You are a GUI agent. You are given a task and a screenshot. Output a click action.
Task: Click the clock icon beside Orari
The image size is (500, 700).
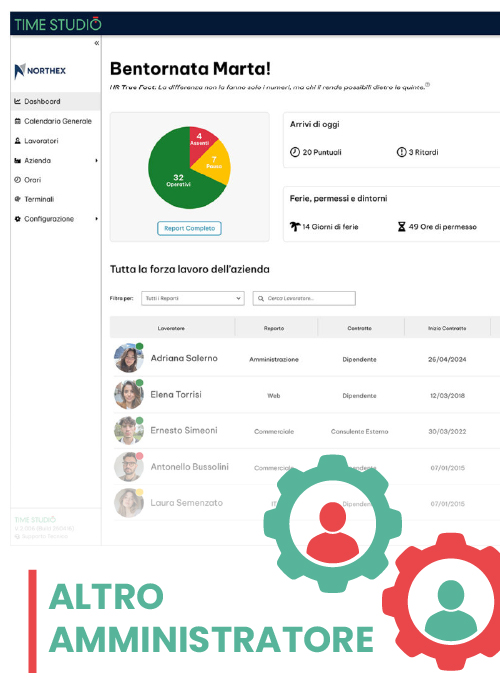coord(17,180)
